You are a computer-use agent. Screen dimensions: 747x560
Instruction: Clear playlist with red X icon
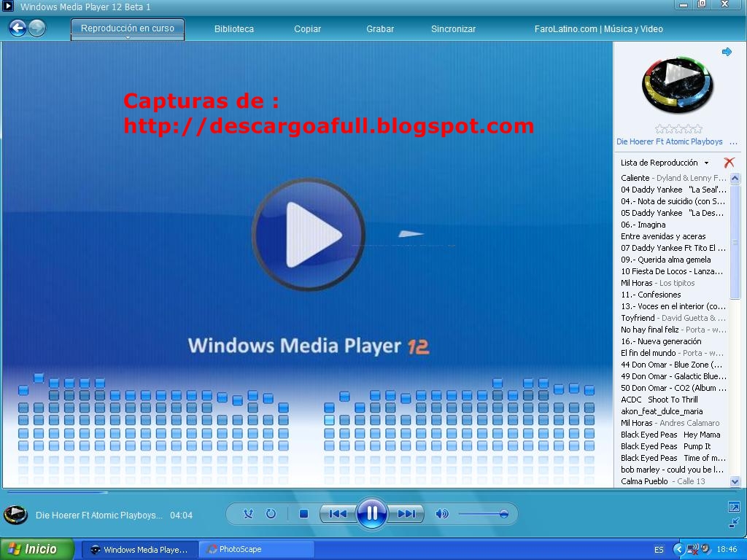point(729,163)
